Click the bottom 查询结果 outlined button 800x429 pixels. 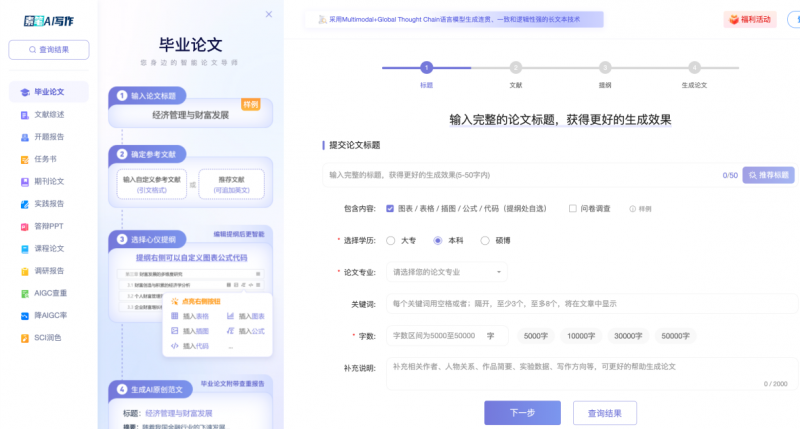click(605, 413)
